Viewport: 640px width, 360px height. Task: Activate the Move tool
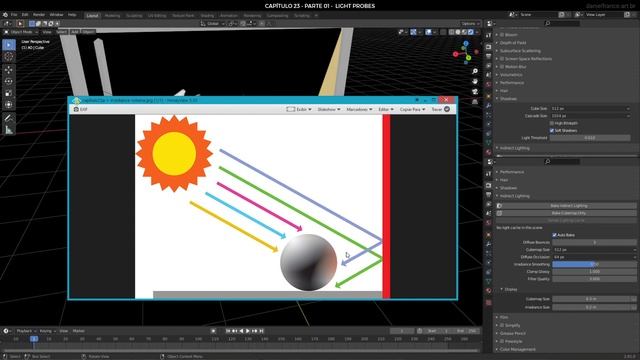point(9,70)
